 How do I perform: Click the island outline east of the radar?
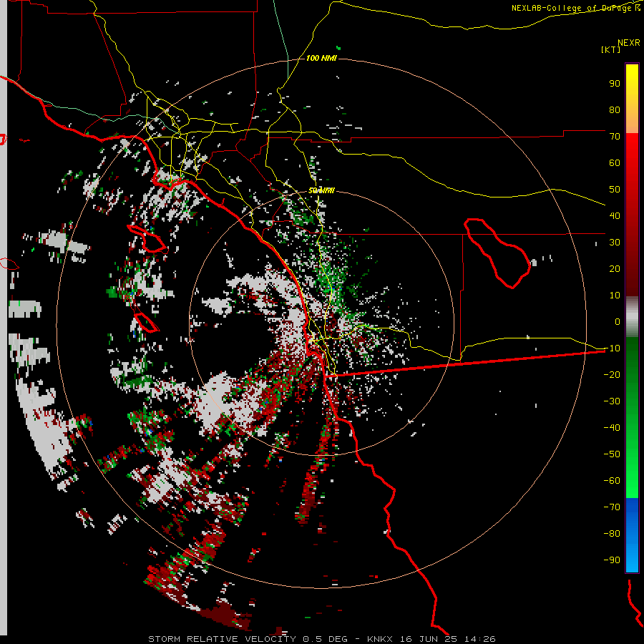click(x=497, y=253)
